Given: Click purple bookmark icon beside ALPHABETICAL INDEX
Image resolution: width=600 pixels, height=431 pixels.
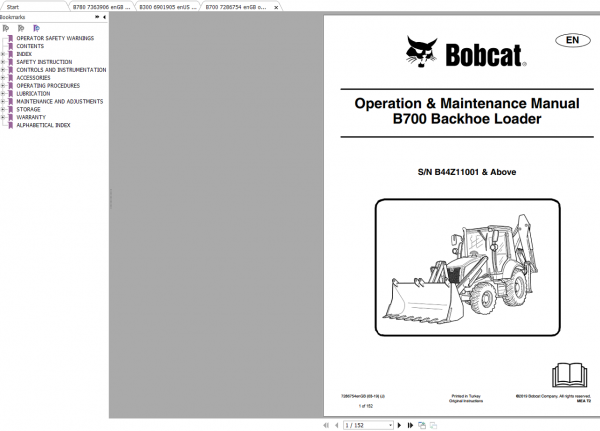Looking at the screenshot, I should 11,125.
